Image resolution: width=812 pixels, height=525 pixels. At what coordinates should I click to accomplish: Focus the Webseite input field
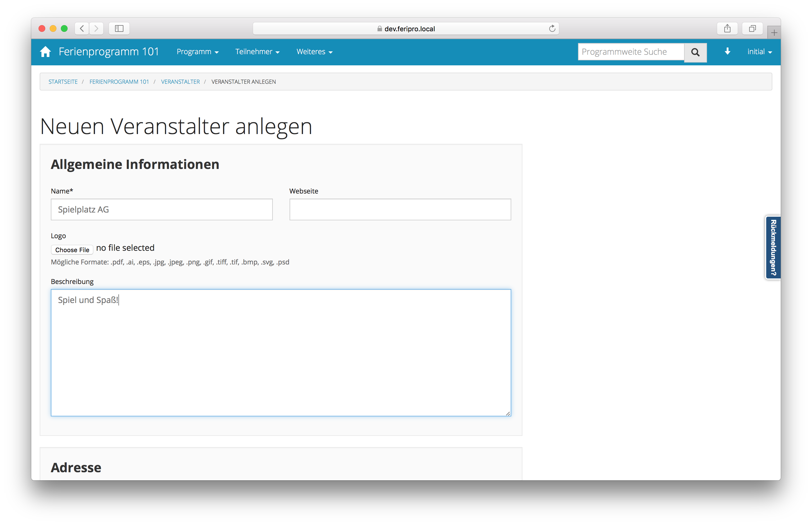[x=400, y=209]
